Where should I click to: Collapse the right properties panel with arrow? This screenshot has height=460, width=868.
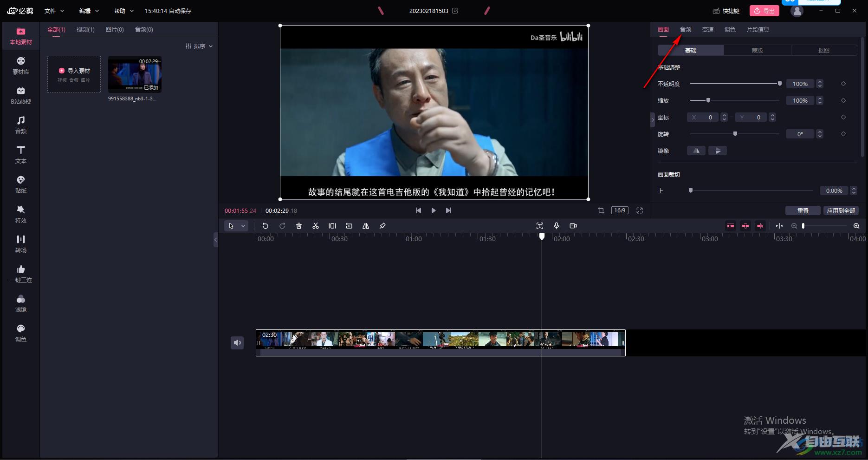coord(653,120)
